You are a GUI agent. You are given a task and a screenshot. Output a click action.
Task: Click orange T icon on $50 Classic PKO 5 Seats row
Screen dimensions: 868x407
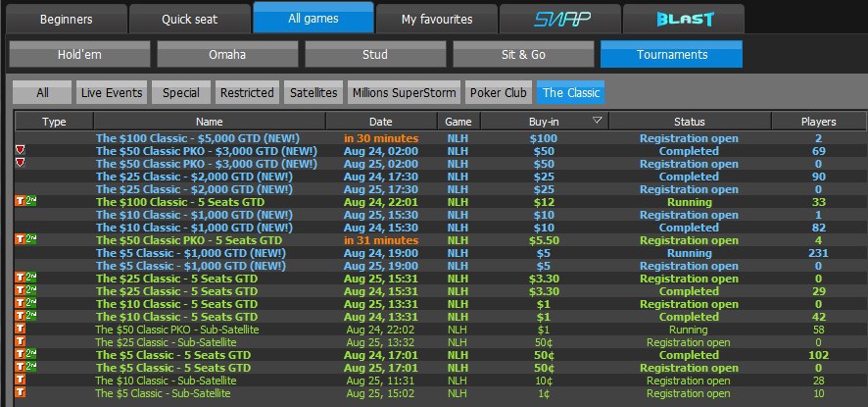click(20, 239)
